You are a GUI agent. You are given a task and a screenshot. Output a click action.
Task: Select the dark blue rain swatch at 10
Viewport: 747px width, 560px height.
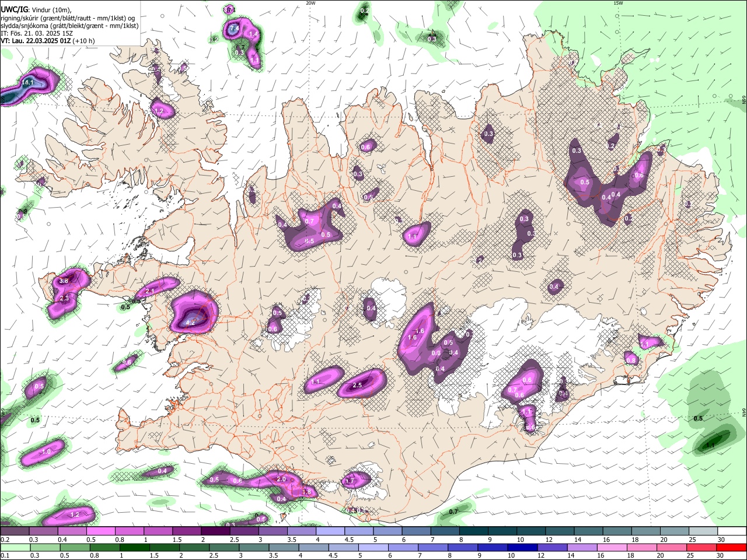tap(522, 547)
